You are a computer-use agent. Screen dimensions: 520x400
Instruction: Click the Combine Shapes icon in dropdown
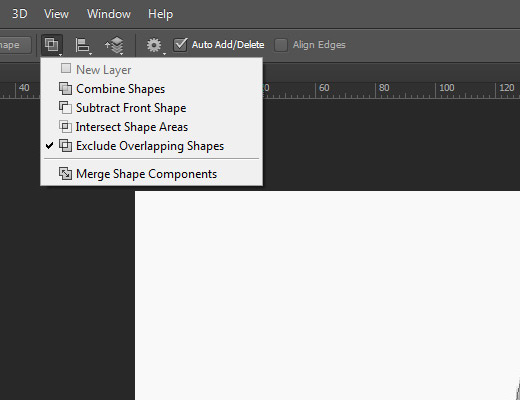click(65, 89)
